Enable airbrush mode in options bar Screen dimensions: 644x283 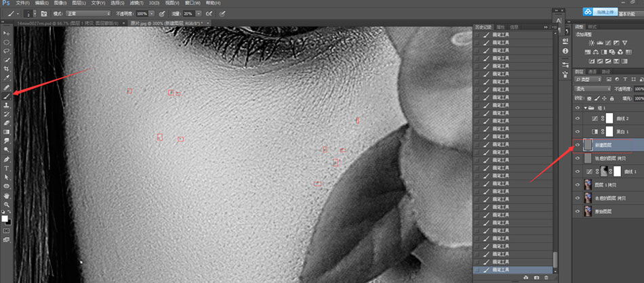click(x=209, y=14)
